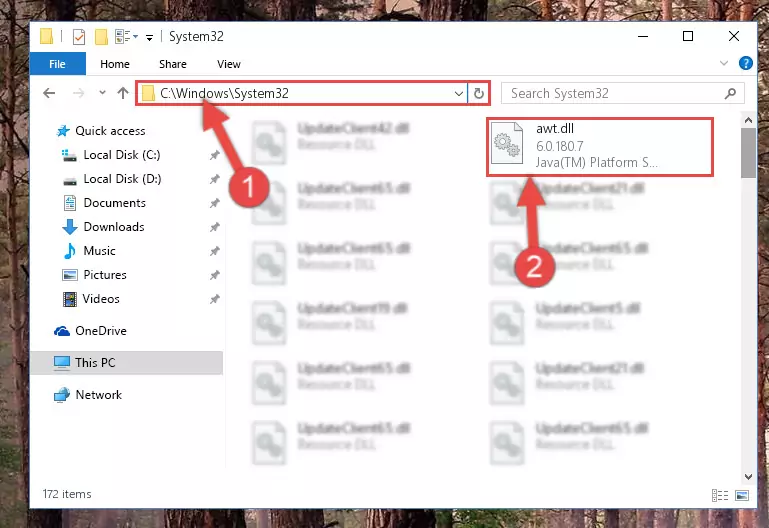
Task: Expand the ribbon with the chevron
Action: pyautogui.click(x=723, y=63)
